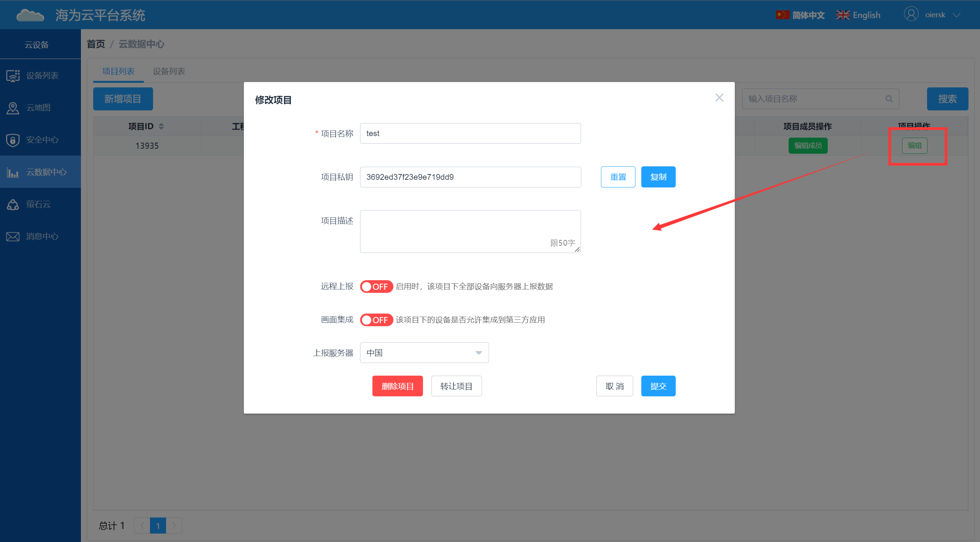Go to pagination page 1
980x542 pixels.
pyautogui.click(x=158, y=526)
